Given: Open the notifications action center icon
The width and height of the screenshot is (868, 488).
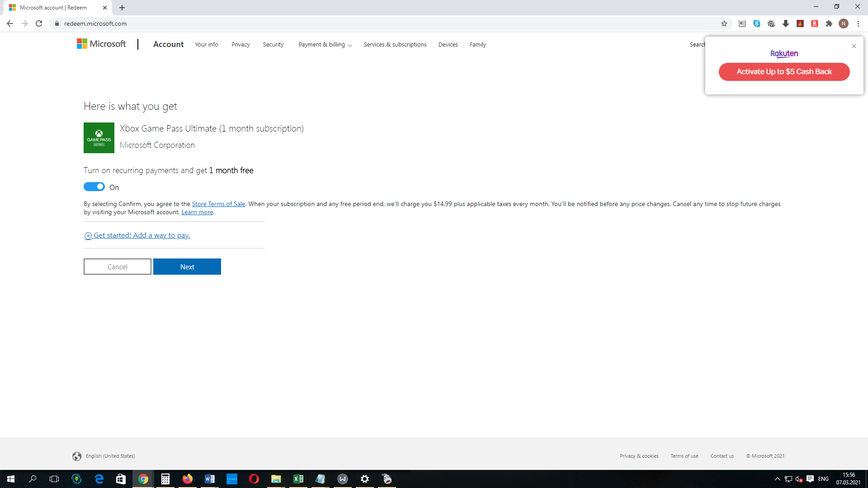Looking at the screenshot, I should click(810, 479).
